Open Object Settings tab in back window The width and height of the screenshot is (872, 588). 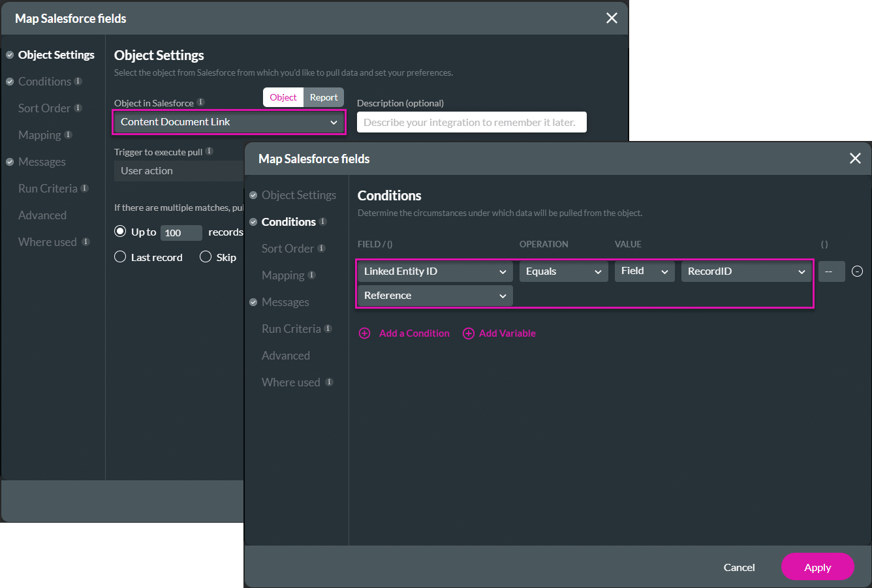click(x=56, y=55)
